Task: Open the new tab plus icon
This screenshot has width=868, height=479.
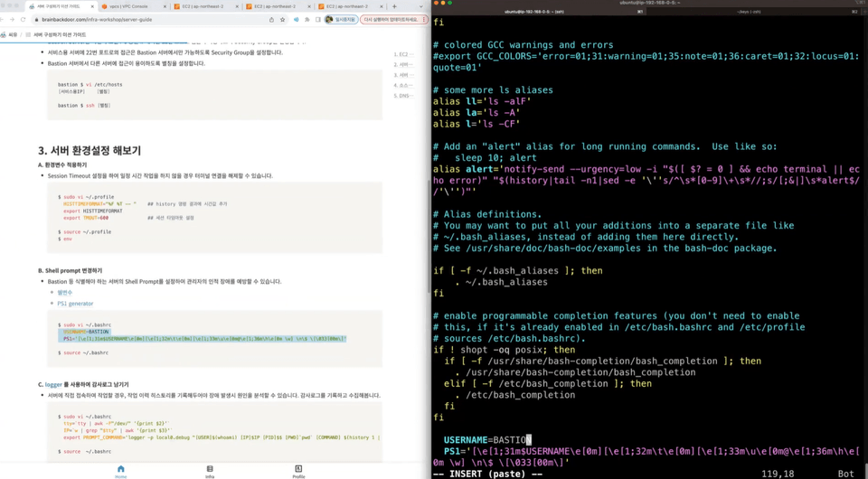Action: 394,6
